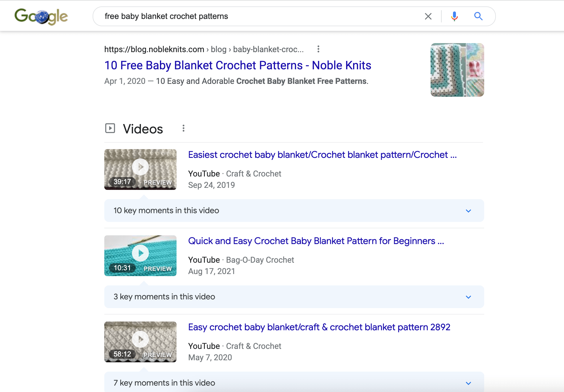This screenshot has height=392, width=564.
Task: View Noble Knits result thumbnail image
Action: (457, 70)
